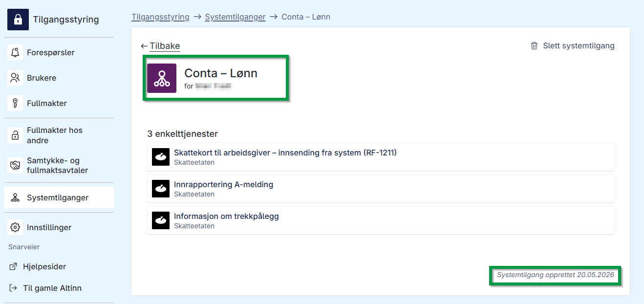644x304 pixels.
Task: Click the gear icon beside Innstillinger
Action: (15, 227)
